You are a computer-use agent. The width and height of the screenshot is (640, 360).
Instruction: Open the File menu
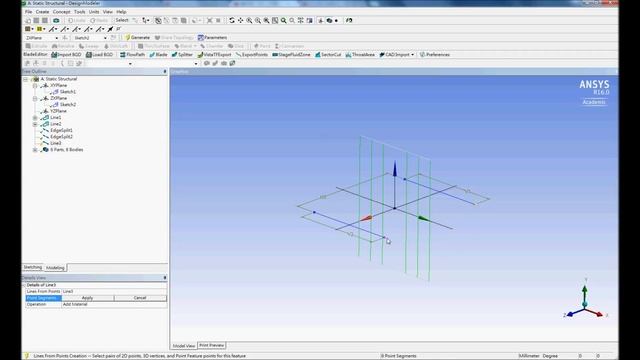pyautogui.click(x=29, y=12)
